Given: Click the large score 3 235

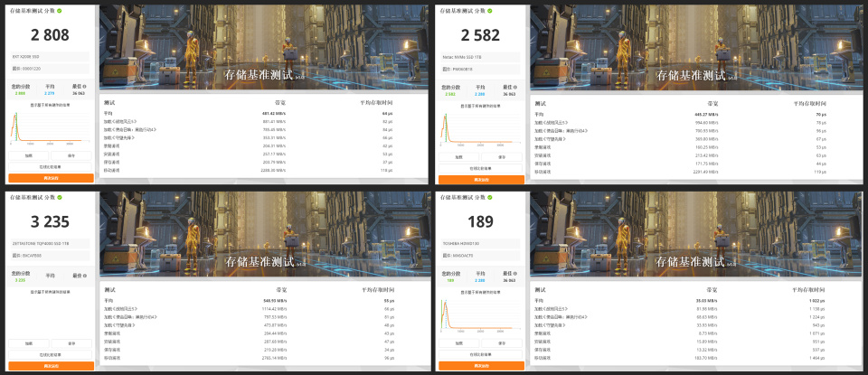Looking at the screenshot, I should [x=50, y=221].
